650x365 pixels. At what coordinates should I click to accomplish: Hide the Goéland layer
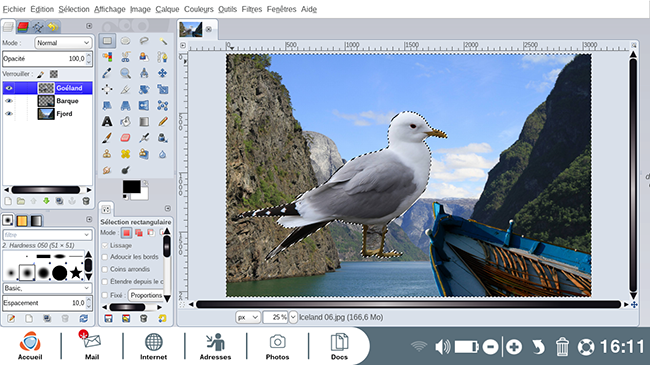pyautogui.click(x=9, y=88)
